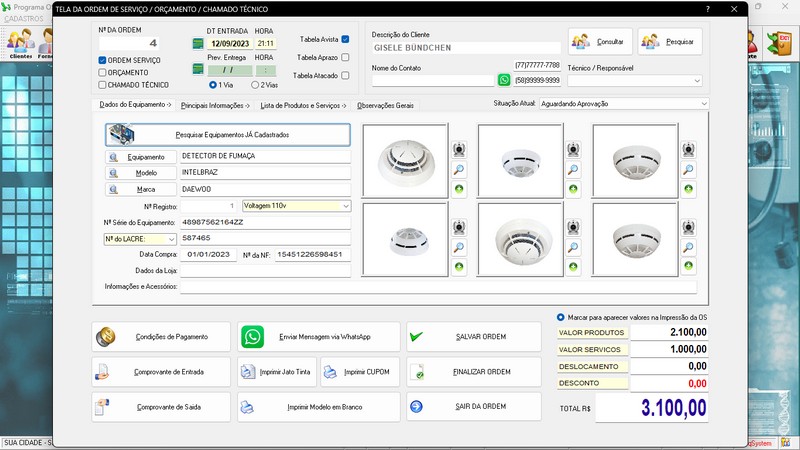Check the ORÇAMENTO checkbox
The image size is (800, 450).
[x=102, y=73]
